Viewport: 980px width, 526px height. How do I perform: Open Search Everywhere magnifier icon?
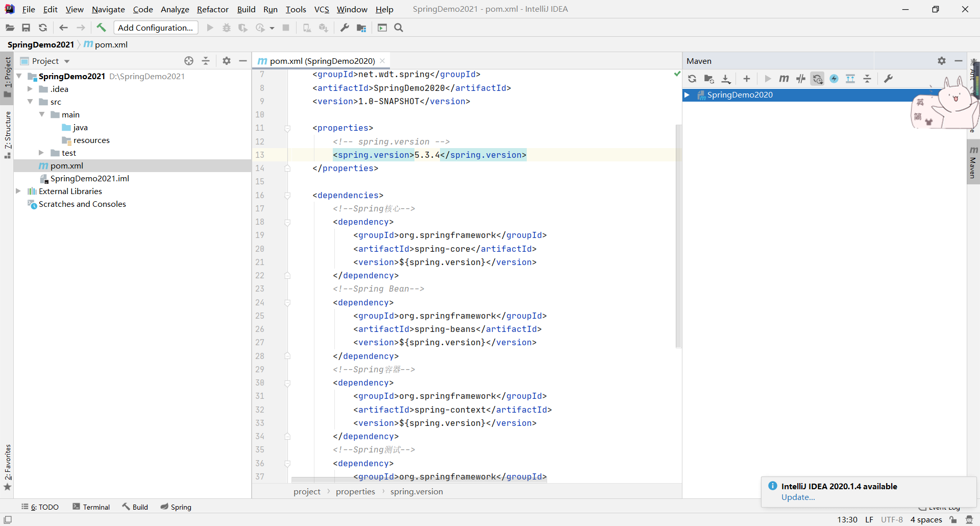pos(399,28)
